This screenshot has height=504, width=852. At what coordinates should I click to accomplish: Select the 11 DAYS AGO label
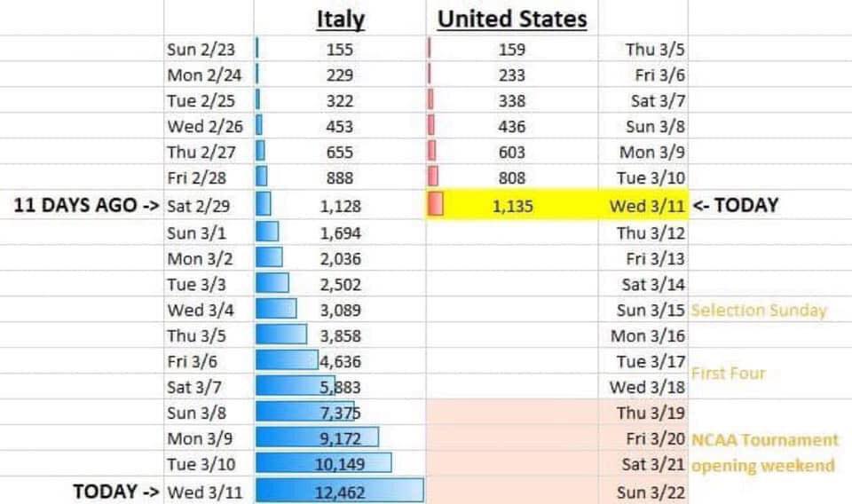[86, 205]
